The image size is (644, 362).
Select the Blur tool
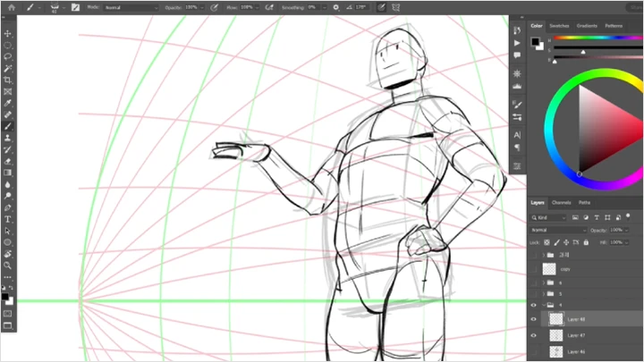(8, 185)
